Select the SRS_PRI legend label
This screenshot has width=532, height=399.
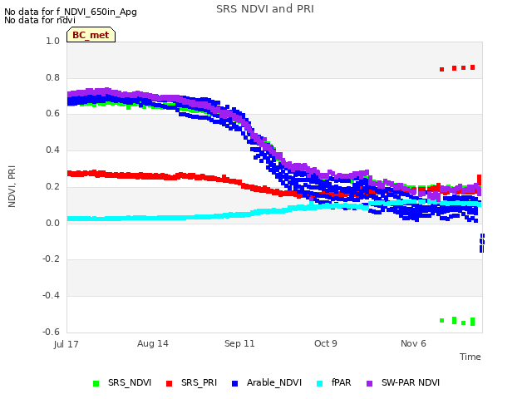199,382
